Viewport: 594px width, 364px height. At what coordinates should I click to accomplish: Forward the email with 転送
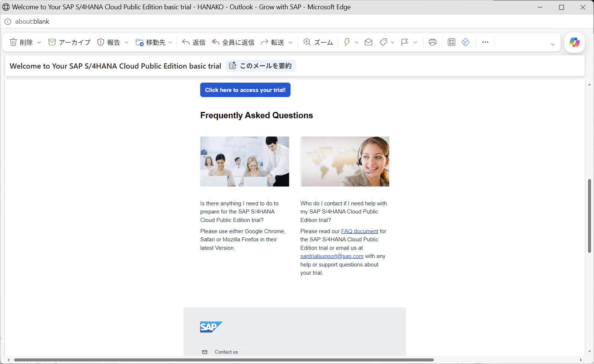point(272,42)
